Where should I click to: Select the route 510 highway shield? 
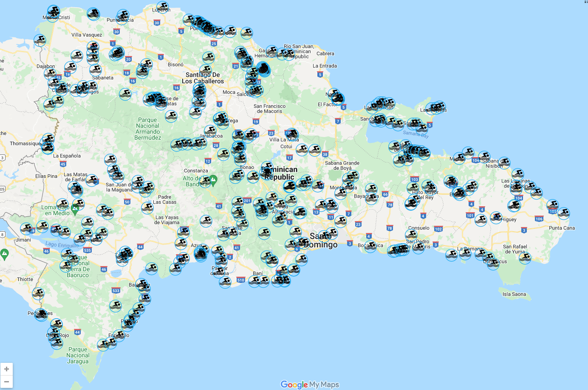click(x=241, y=280)
